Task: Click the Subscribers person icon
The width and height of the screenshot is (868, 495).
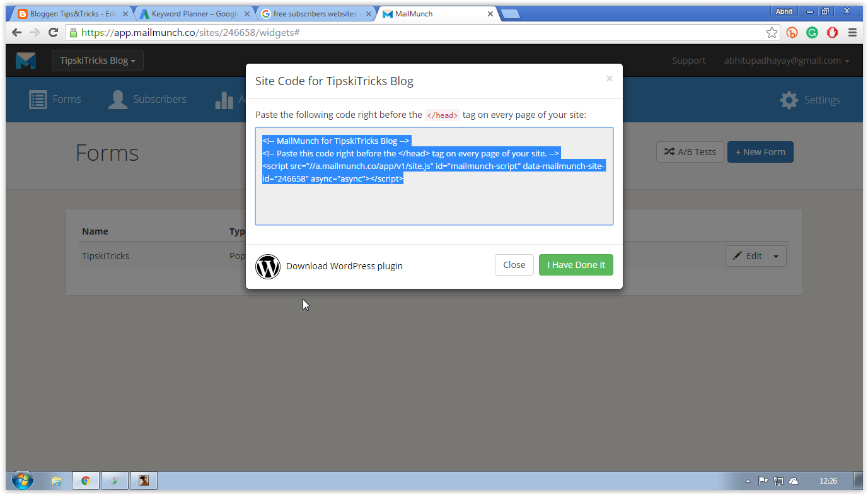Action: (117, 100)
